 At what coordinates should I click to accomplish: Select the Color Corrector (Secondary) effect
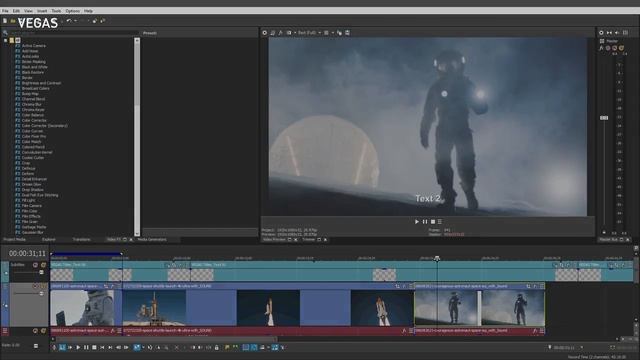pos(44,126)
